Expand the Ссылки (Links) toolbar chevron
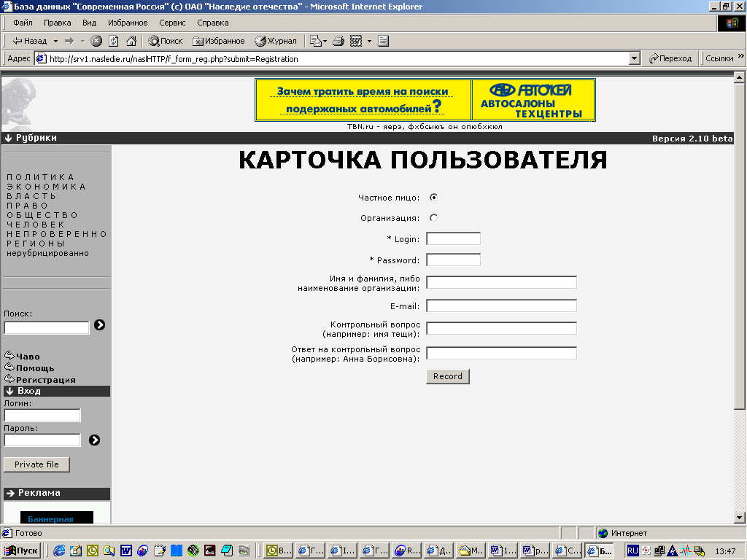Screen dimensions: 747x560 741,56
